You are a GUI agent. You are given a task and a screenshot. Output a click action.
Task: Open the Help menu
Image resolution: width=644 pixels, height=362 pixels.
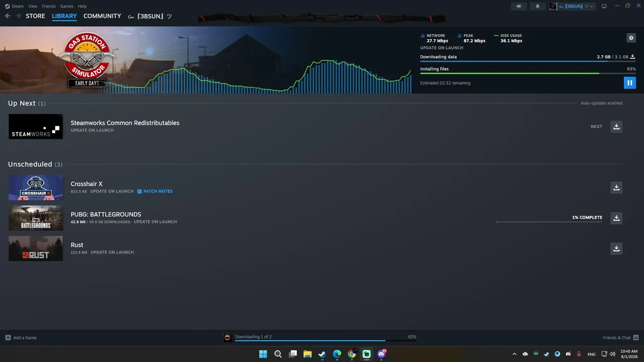83,6
